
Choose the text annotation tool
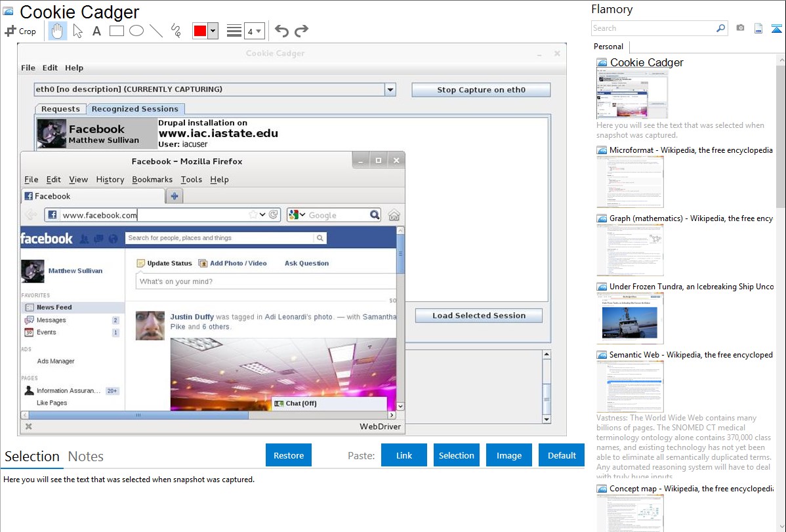[96, 31]
